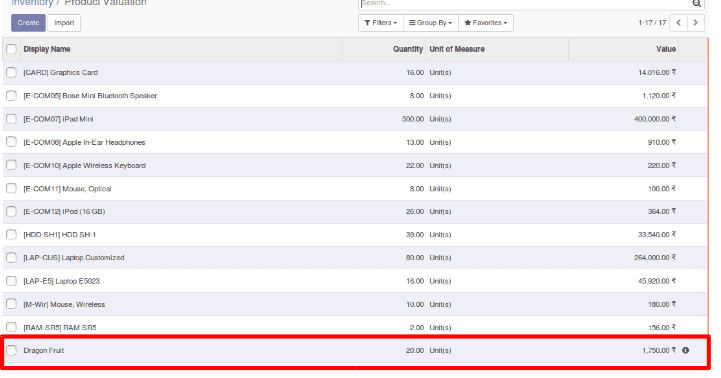Check the iPod (16 GB) row checkbox
The height and width of the screenshot is (378, 721).
[x=11, y=212]
